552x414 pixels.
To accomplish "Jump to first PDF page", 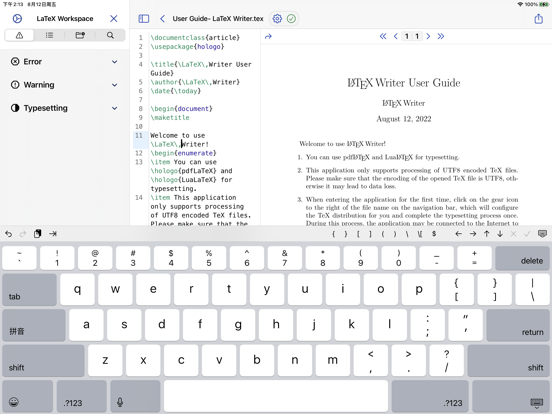I will 383,36.
